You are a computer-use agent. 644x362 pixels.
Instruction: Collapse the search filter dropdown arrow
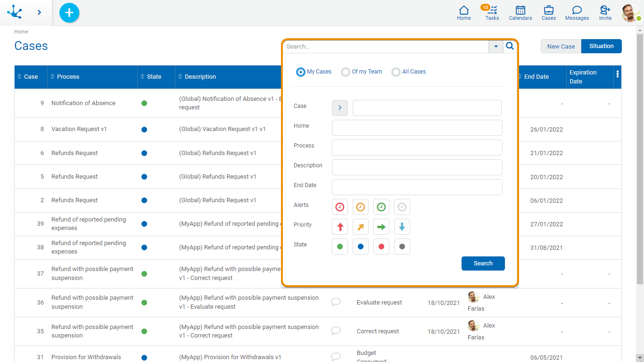point(495,47)
